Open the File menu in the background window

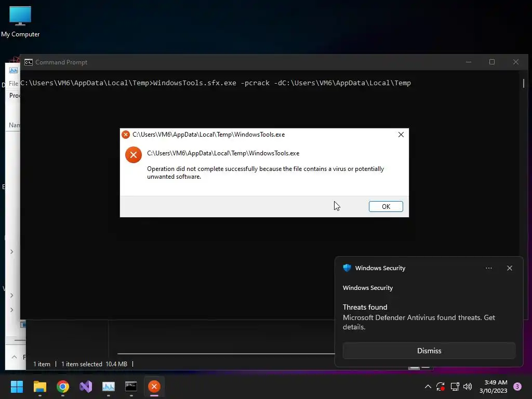pos(13,84)
